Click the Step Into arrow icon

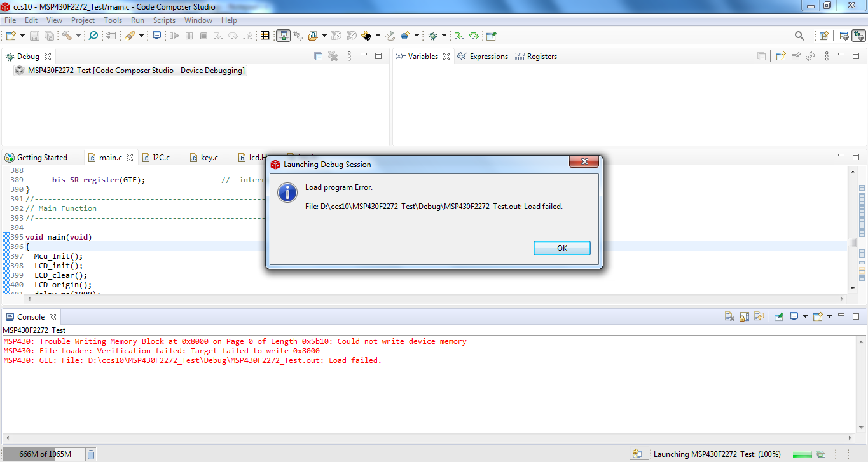point(219,36)
